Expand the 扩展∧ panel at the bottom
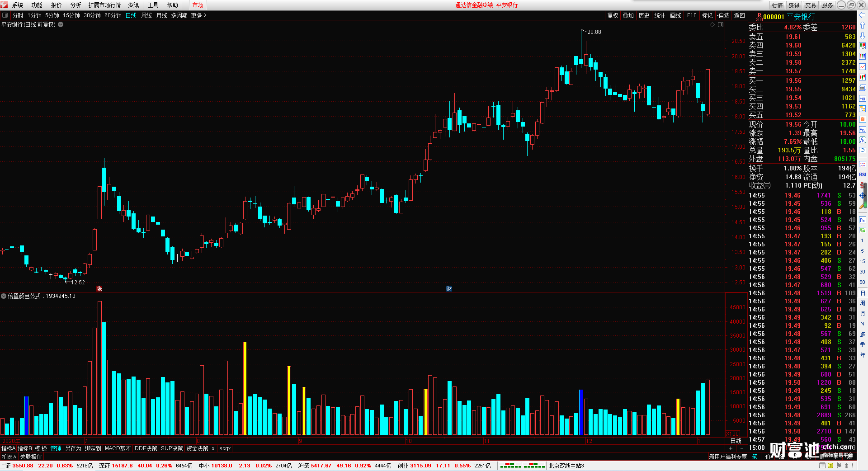Image resolution: width=868 pixels, height=471 pixels. coord(9,457)
